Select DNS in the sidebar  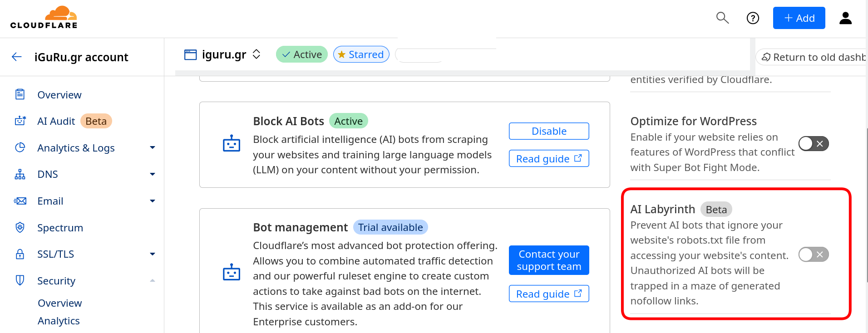pos(48,174)
